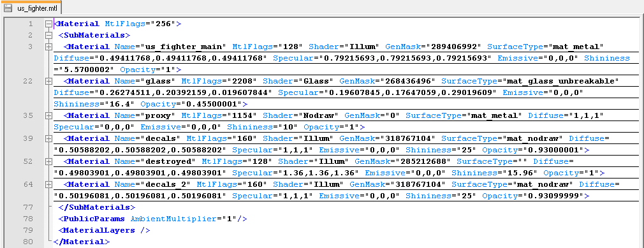Collapse the SubMaterials node on line 2

tap(48, 35)
